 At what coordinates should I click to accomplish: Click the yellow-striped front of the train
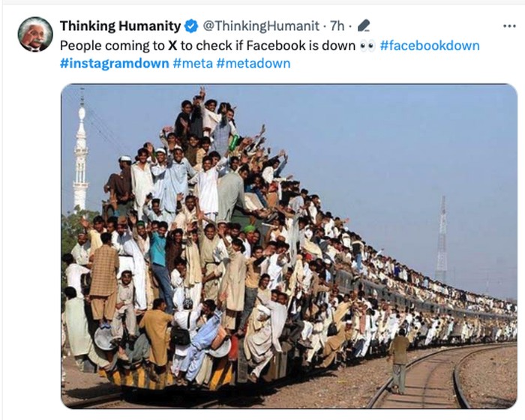(x=169, y=374)
